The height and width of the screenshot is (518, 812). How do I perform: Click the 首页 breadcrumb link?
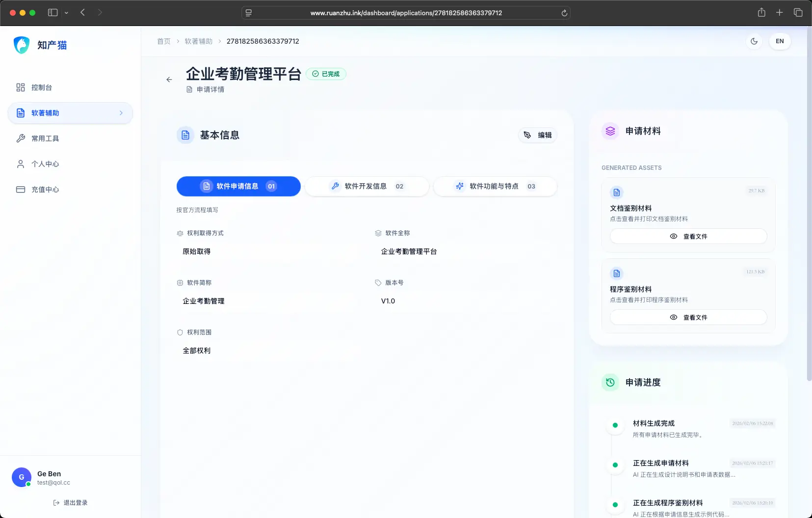click(x=164, y=41)
